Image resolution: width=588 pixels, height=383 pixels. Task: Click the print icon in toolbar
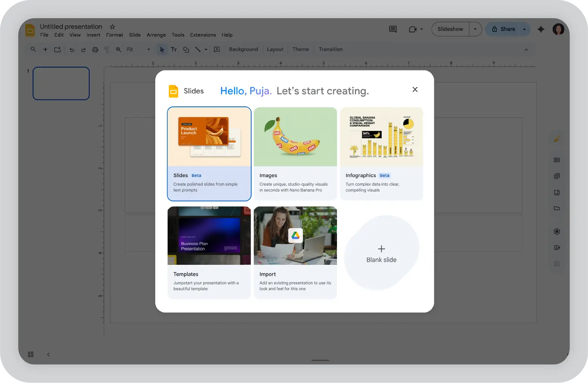click(95, 50)
